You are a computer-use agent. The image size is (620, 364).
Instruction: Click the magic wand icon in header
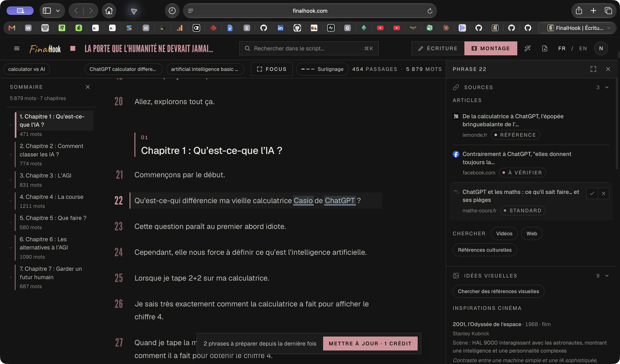coord(528,48)
